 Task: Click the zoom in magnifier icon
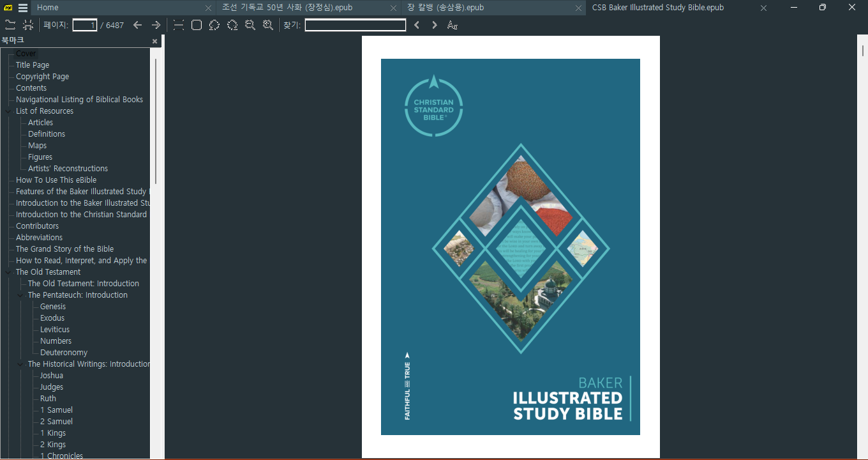click(x=268, y=25)
